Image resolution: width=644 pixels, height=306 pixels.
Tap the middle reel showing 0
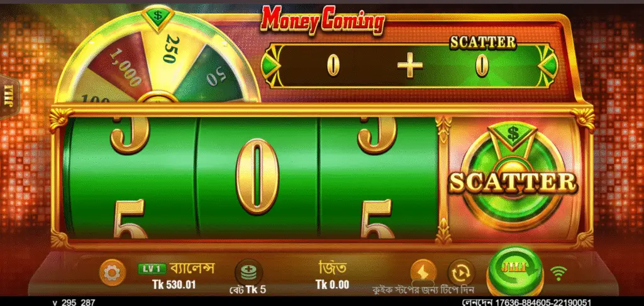(257, 177)
